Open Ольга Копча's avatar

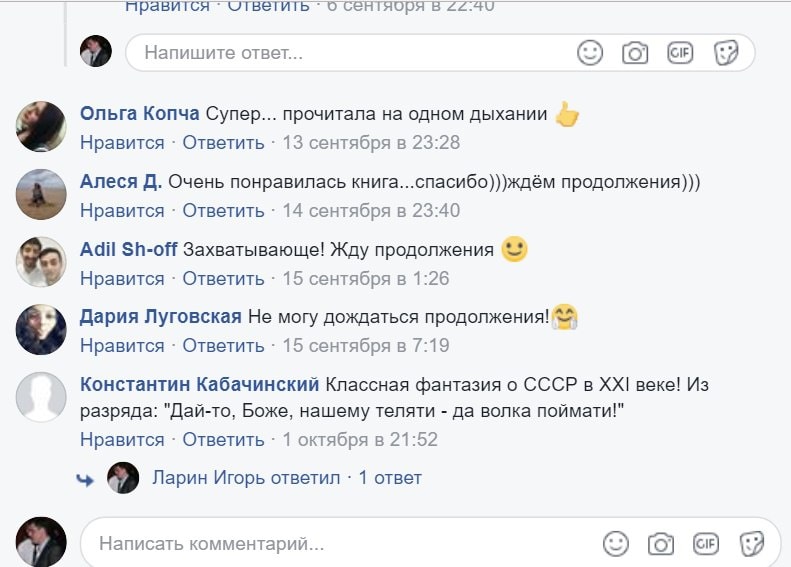point(42,126)
